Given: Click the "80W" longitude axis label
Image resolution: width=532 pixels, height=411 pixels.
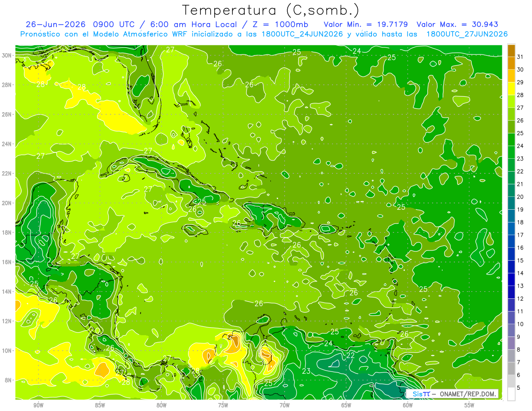Looking at the screenshot, I should coord(161,405).
